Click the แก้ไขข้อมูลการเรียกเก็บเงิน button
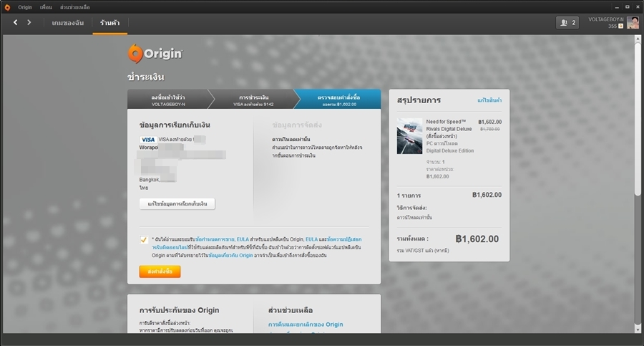644x346 pixels. pyautogui.click(x=177, y=203)
